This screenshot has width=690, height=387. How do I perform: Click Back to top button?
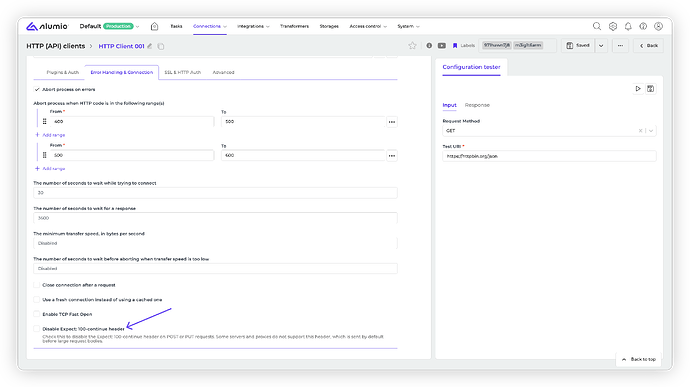click(639, 359)
